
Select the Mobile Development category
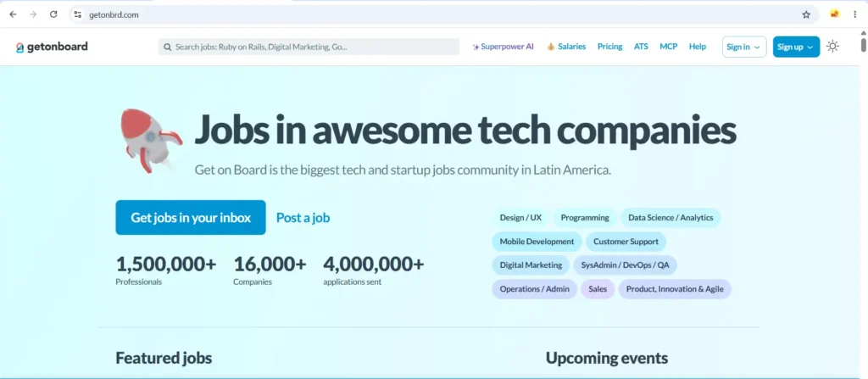pos(537,242)
